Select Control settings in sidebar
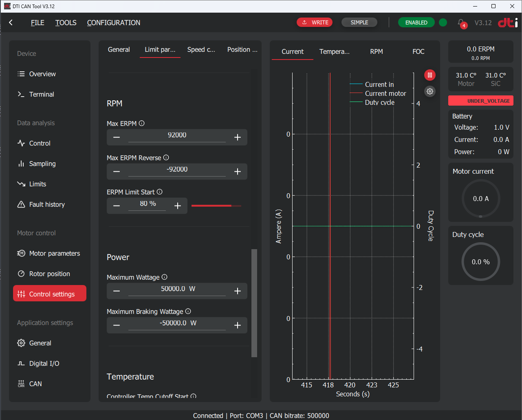Viewport: 522px width, 420px height. pyautogui.click(x=50, y=293)
